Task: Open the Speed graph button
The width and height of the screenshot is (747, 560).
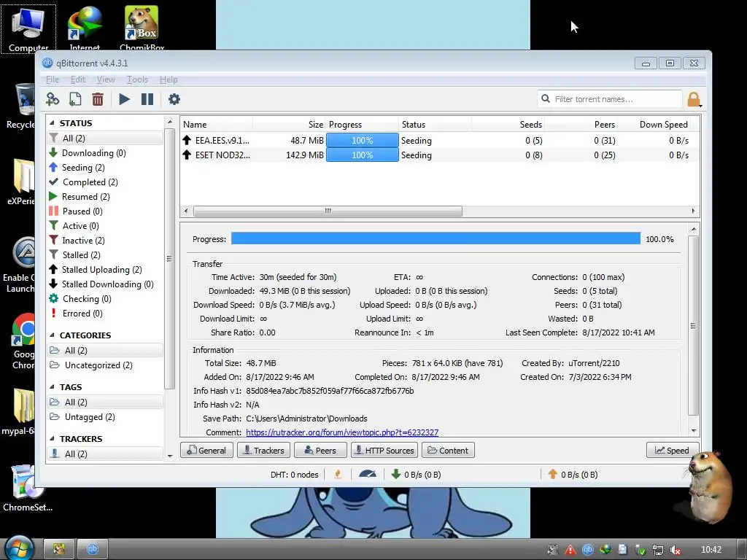Action: coord(672,451)
